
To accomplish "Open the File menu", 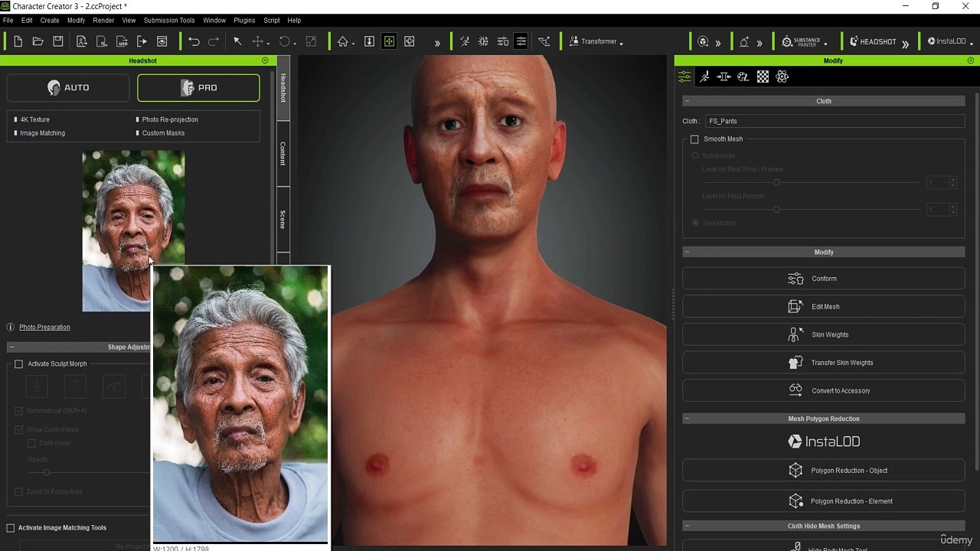I will [x=8, y=21].
